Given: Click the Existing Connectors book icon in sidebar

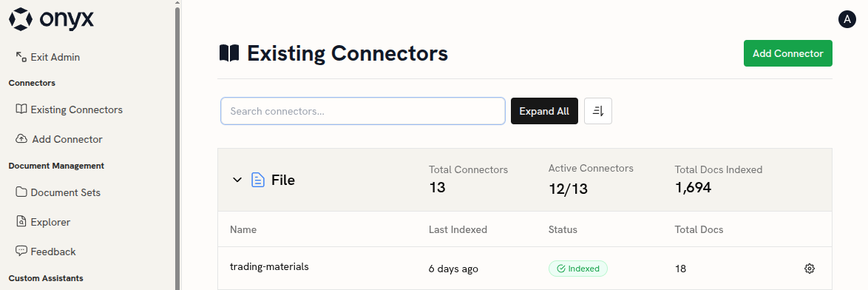Looking at the screenshot, I should coord(21,109).
